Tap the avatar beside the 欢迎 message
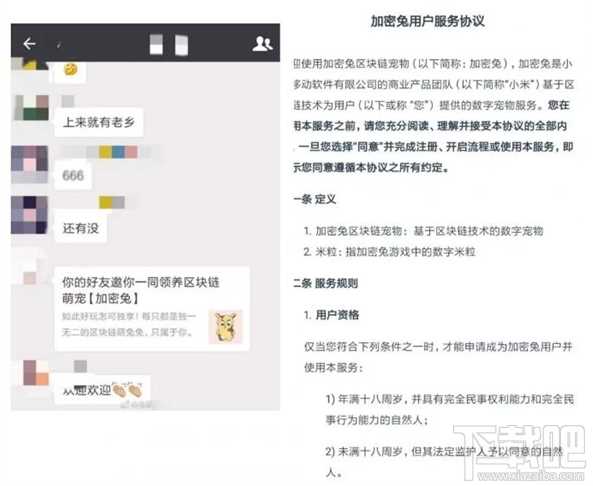Image resolution: width=593 pixels, height=486 pixels. tap(36, 373)
